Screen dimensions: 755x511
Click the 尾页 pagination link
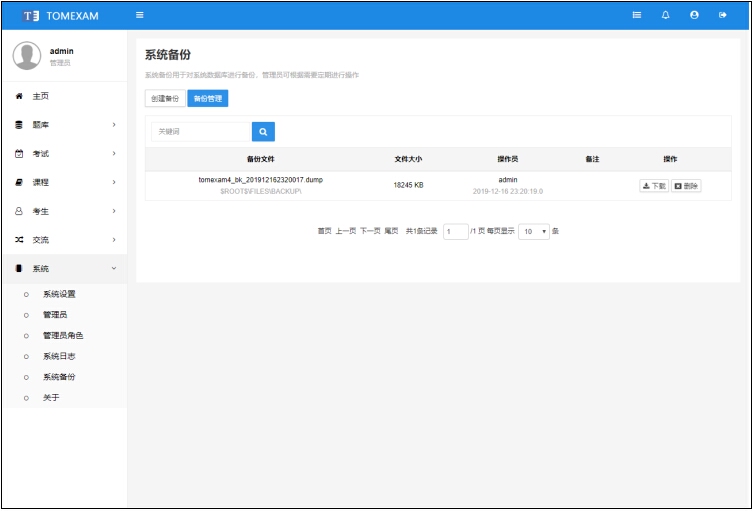[391, 231]
